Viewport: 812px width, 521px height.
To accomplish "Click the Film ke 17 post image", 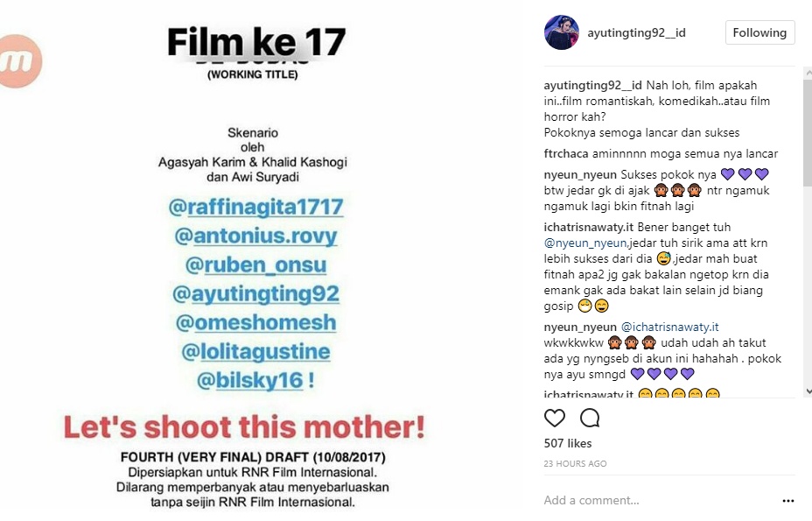I will (258, 263).
